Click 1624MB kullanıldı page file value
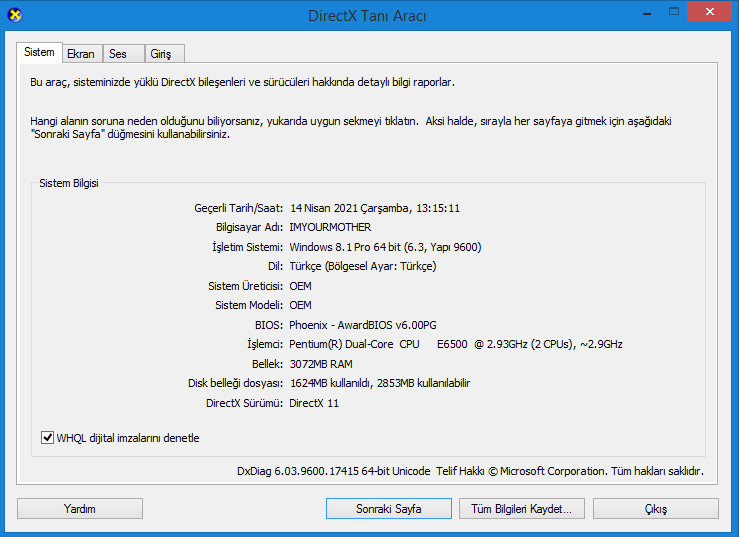The height and width of the screenshot is (537, 739). pyautogui.click(x=380, y=383)
